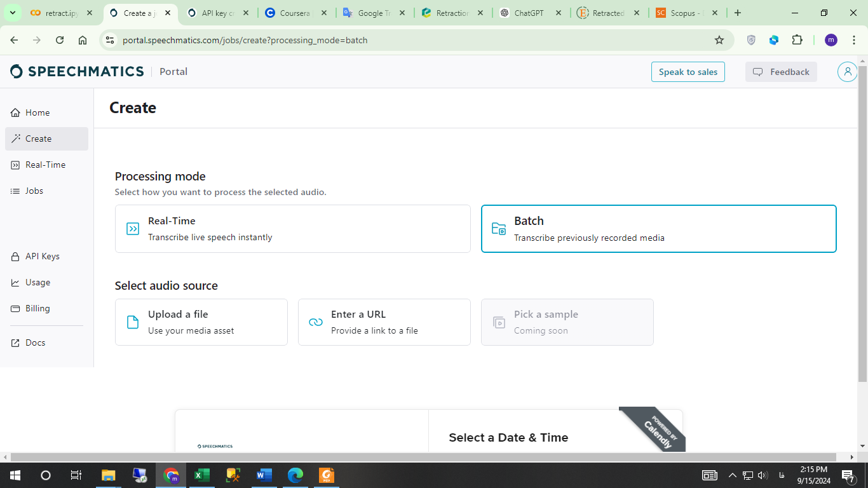Select Upload a file audio source
The width and height of the screenshot is (868, 488).
(x=201, y=322)
